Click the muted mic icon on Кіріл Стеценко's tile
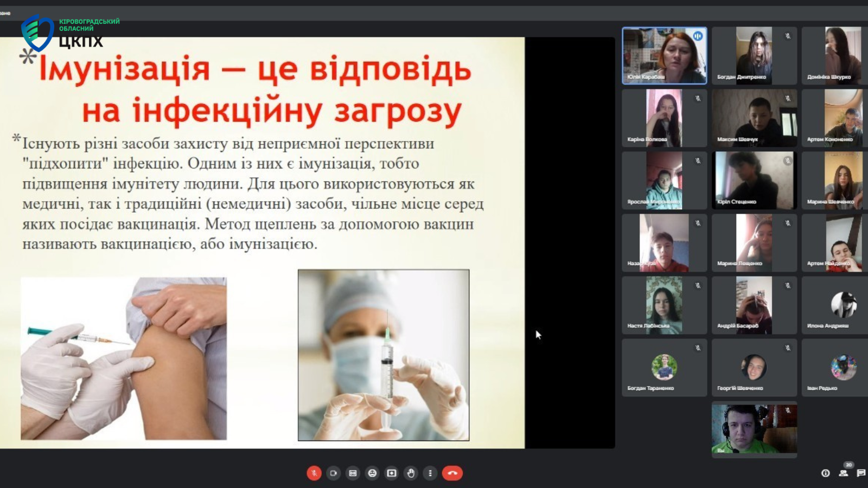868x488 pixels. pyautogui.click(x=788, y=161)
